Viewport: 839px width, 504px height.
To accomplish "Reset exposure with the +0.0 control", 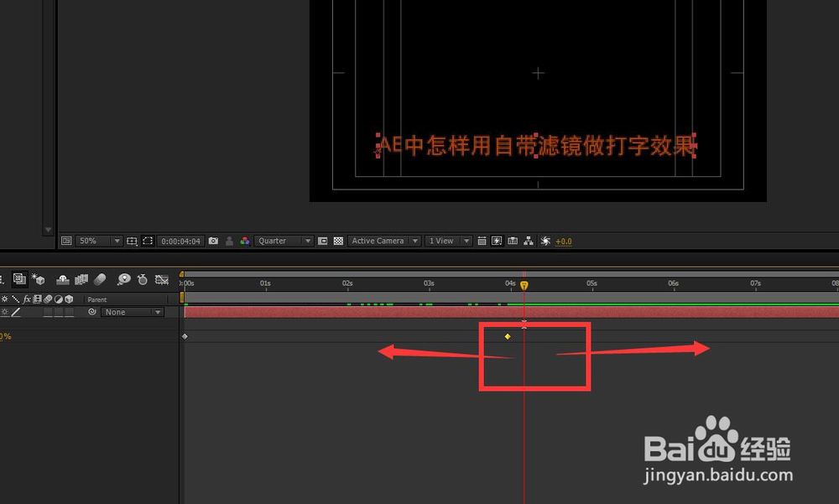I will 563,241.
